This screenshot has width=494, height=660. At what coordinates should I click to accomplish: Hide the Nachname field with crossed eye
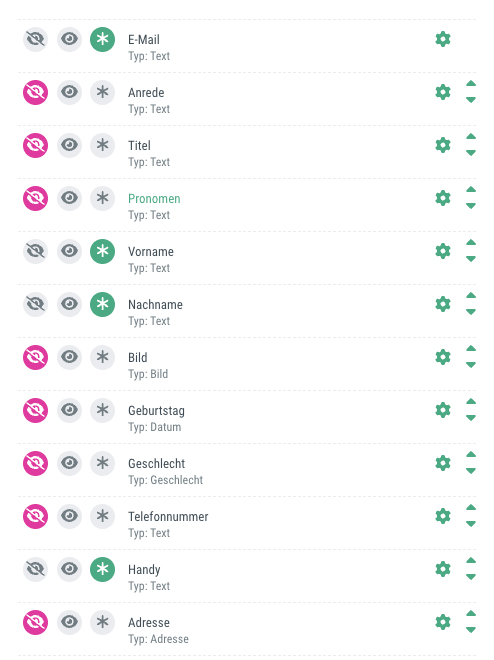[35, 304]
